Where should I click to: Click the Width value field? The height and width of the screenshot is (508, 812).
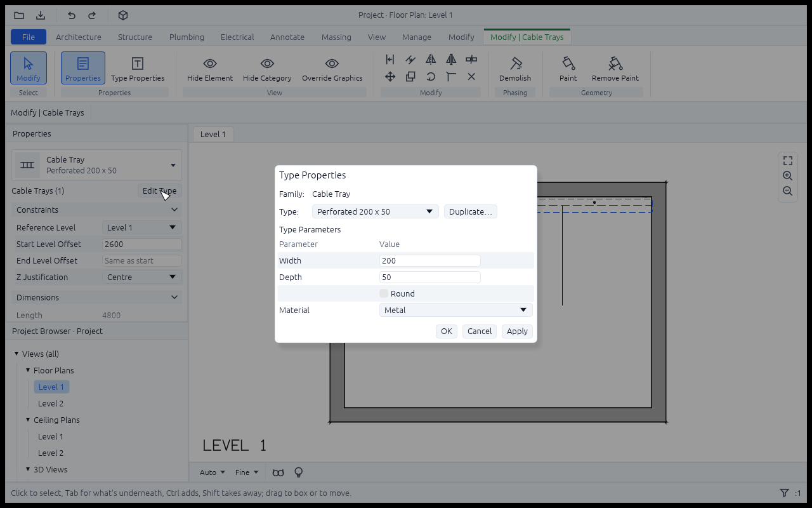tap(430, 260)
